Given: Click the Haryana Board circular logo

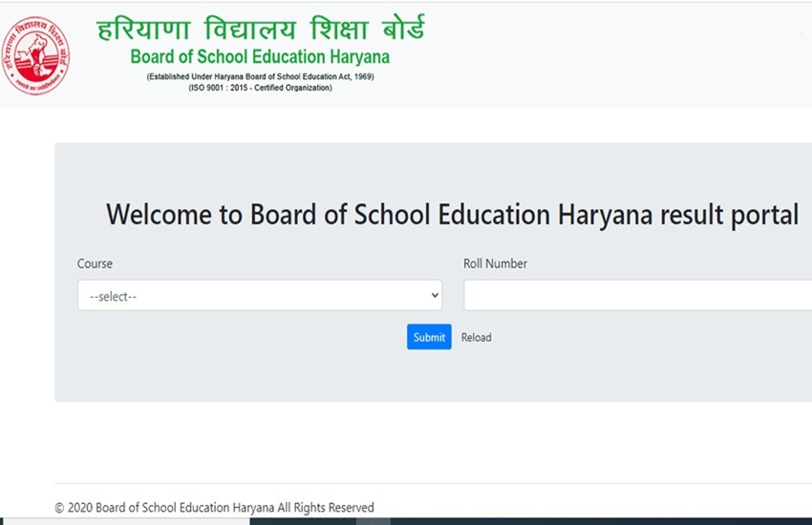Looking at the screenshot, I should pos(36,55).
